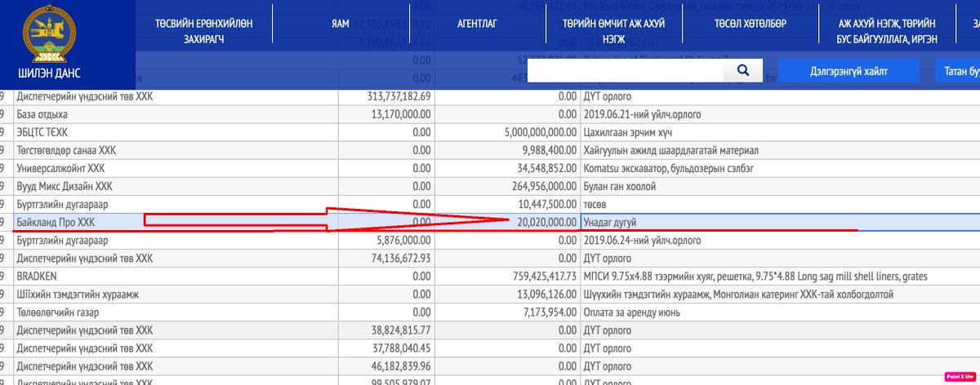Click the Татан буулгах button at right edge
The height and width of the screenshot is (385, 980).
(x=957, y=71)
